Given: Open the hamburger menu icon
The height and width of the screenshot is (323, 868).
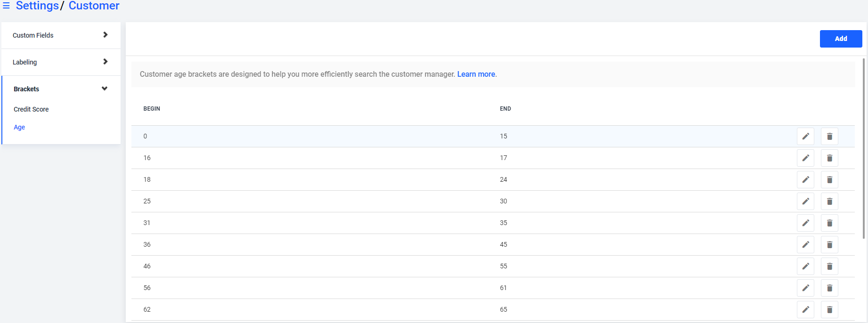Looking at the screenshot, I should coord(6,6).
